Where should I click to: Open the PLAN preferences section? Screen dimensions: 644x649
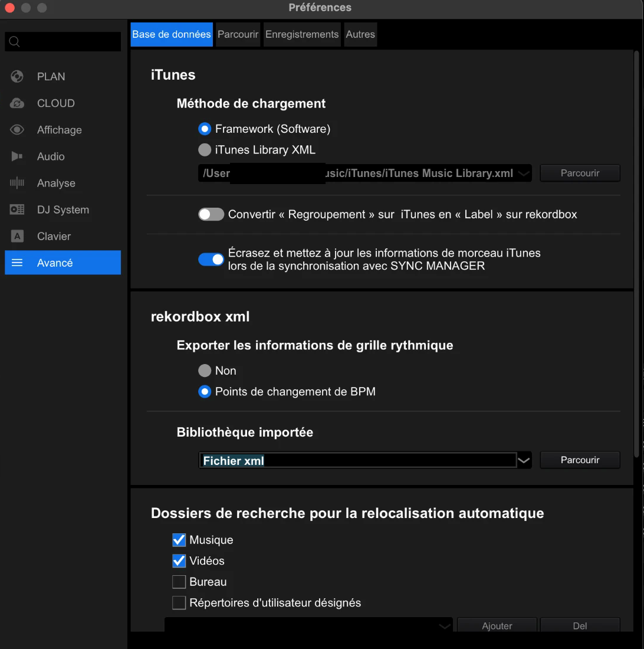[x=63, y=77]
